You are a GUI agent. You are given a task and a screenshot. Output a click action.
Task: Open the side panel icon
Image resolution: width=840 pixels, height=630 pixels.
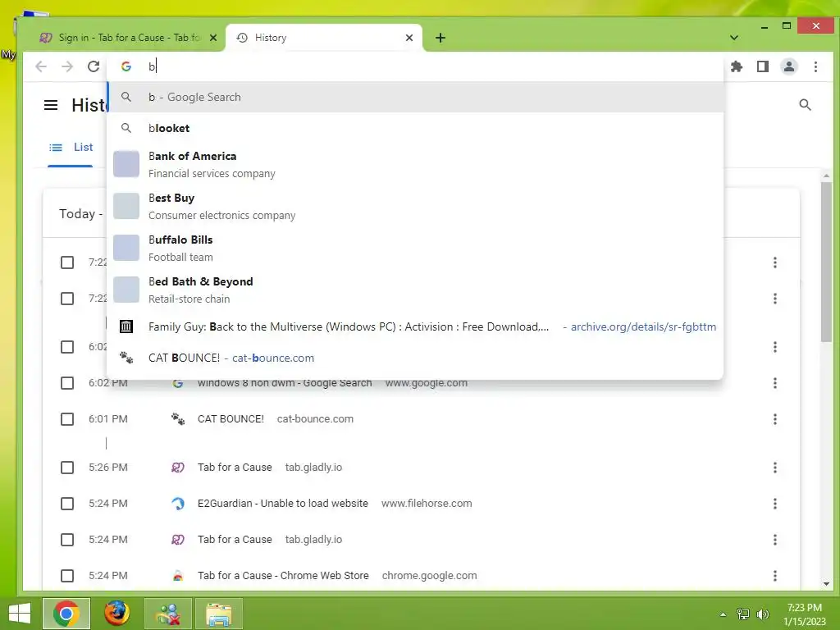coord(763,66)
